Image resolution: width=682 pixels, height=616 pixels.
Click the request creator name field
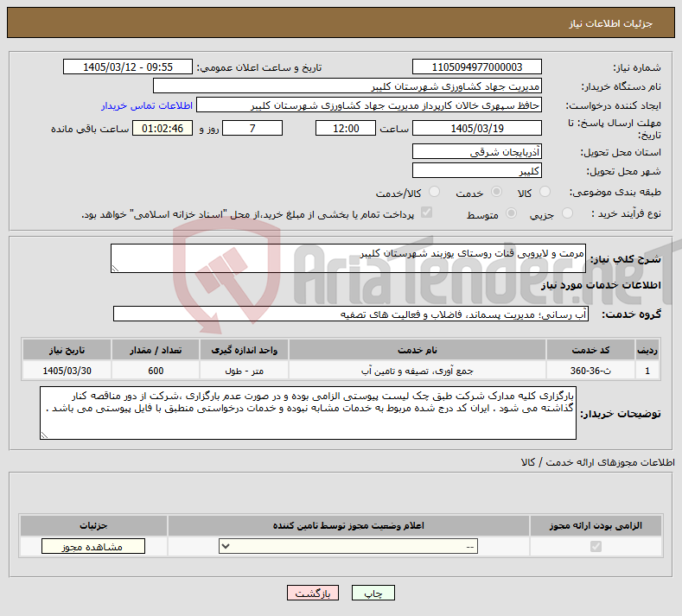point(369,105)
